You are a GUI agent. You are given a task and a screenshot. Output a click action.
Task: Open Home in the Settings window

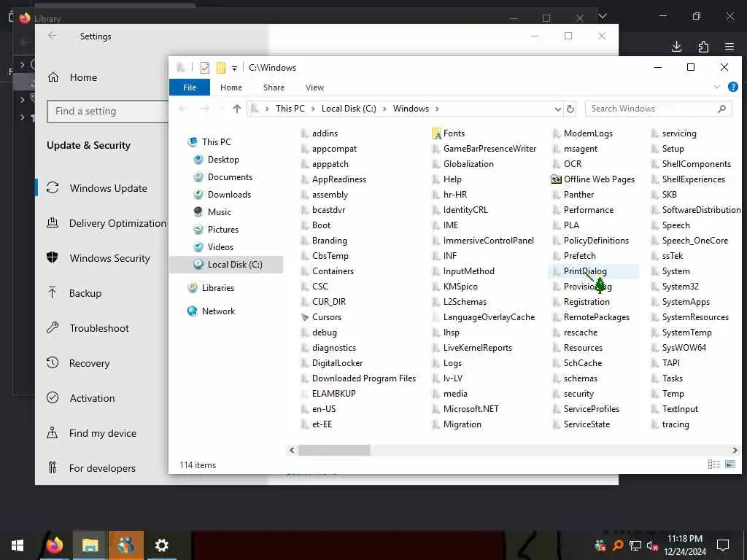click(83, 77)
